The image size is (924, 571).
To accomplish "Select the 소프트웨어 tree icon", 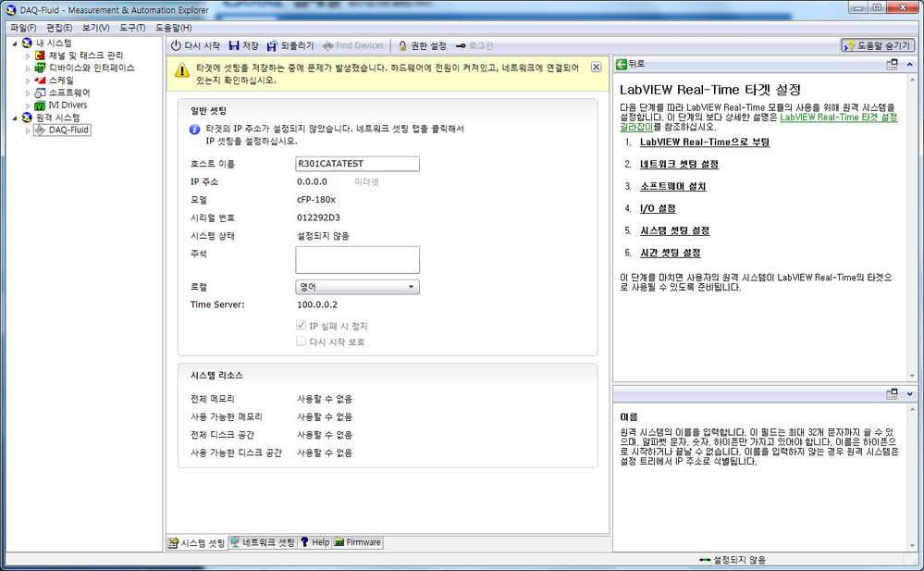I will (40, 93).
